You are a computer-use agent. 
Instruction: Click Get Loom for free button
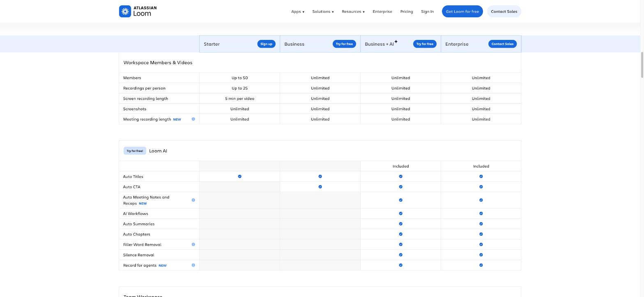462,12
